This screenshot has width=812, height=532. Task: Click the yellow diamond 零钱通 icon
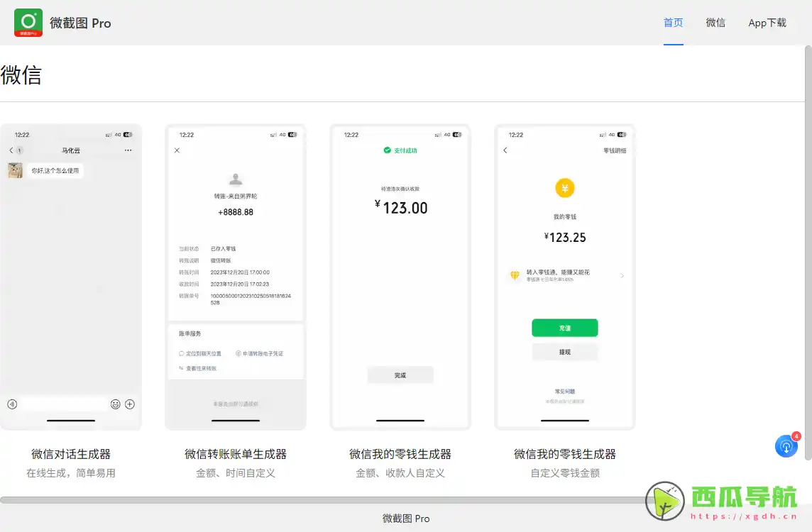click(515, 275)
